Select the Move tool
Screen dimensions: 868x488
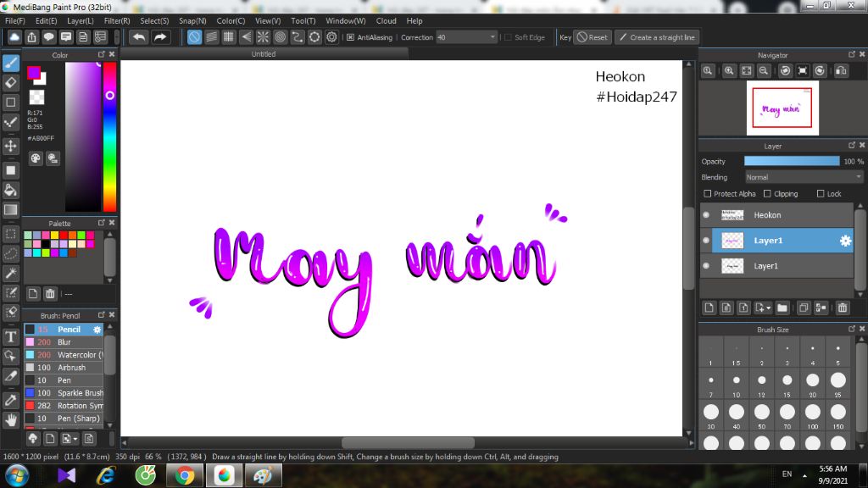(10, 146)
